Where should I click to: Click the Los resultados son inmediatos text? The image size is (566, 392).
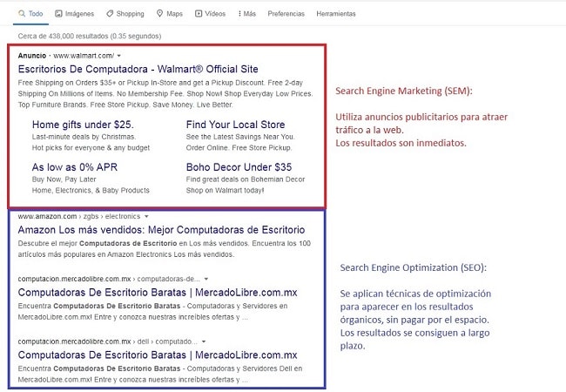pos(401,143)
